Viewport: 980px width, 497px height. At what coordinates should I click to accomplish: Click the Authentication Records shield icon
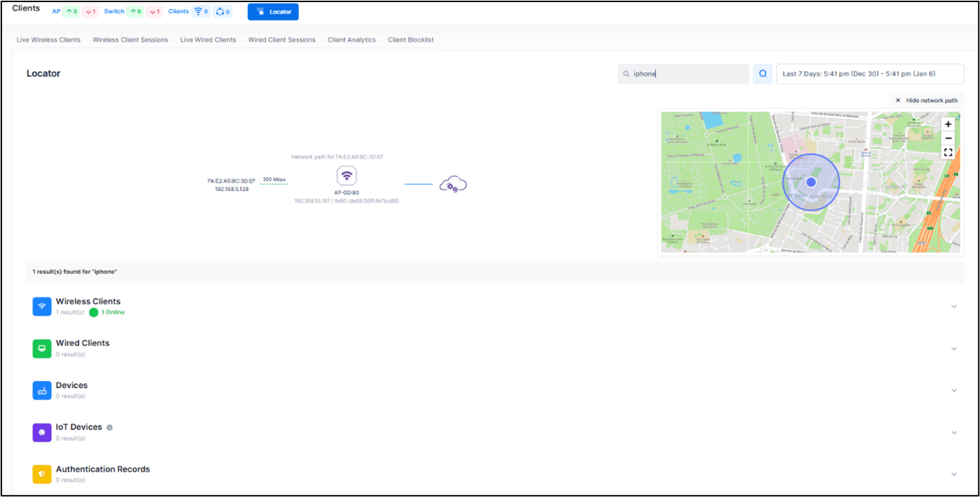click(x=42, y=474)
